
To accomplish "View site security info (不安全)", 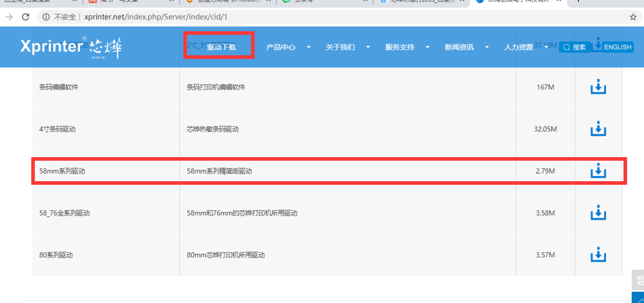I will 59,17.
